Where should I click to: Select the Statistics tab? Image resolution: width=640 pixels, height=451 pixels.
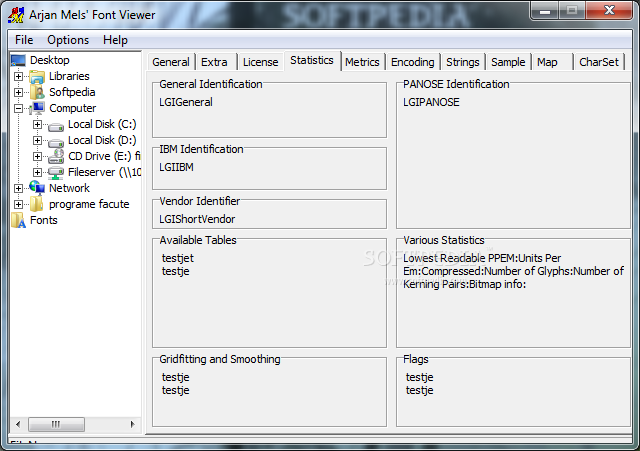[x=312, y=60]
